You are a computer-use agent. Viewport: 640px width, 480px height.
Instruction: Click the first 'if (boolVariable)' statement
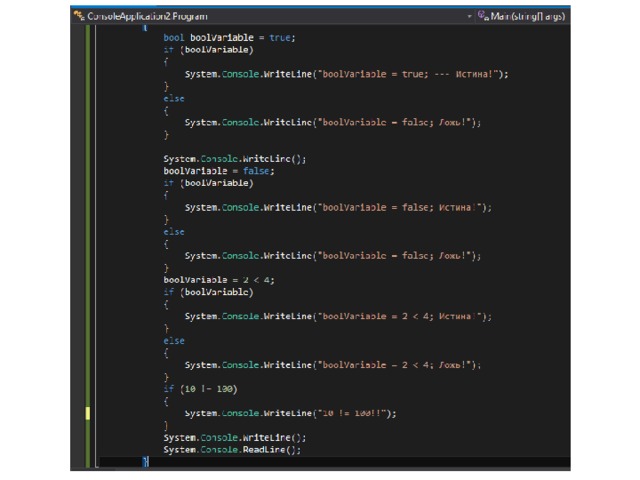click(x=208, y=49)
